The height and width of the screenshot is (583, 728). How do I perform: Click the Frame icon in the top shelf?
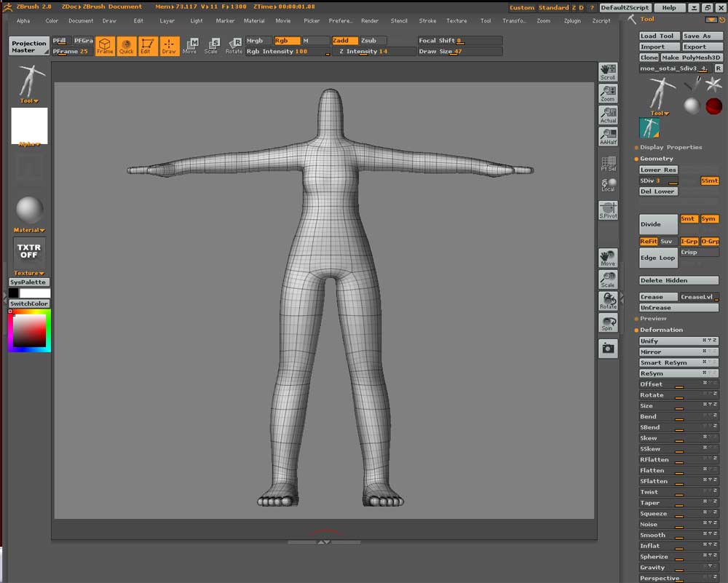[x=105, y=47]
